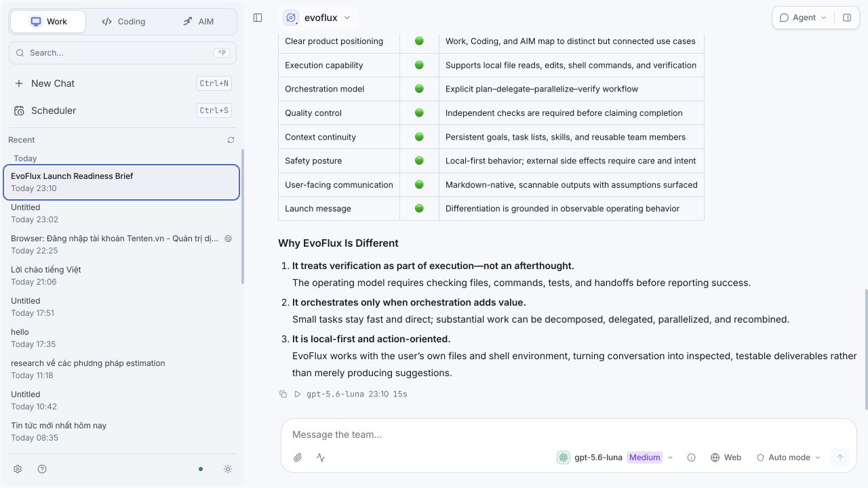Open the info circle icon in composer
868x488 pixels.
[x=691, y=457]
